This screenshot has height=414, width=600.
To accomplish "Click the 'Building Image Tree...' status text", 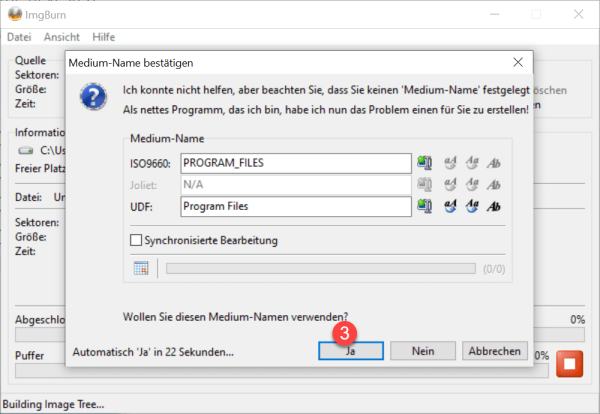I will [53, 404].
